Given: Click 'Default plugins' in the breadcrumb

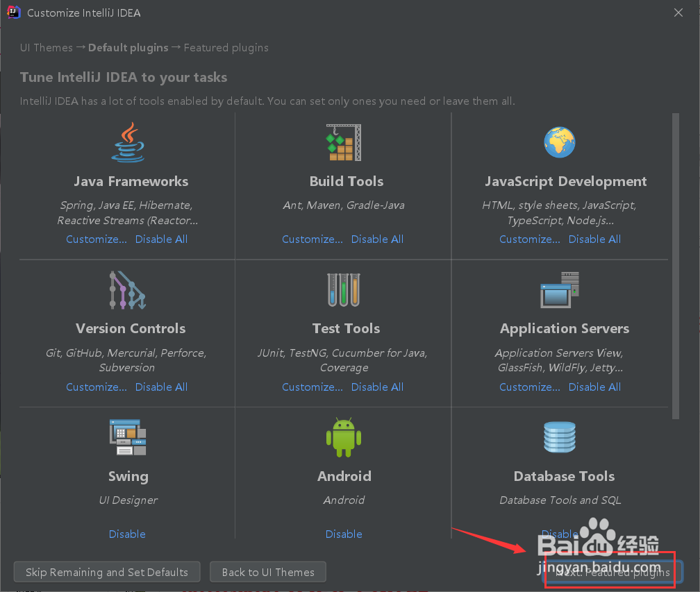Looking at the screenshot, I should pos(128,48).
